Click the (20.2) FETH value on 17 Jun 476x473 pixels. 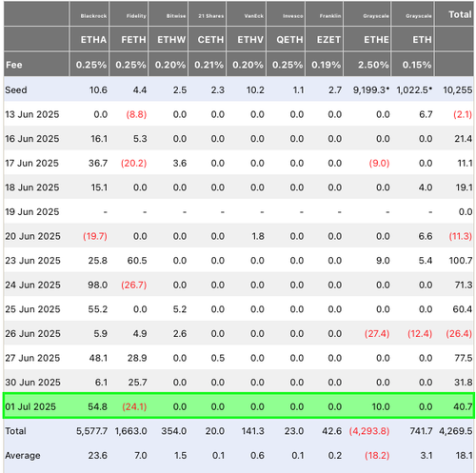point(133,164)
